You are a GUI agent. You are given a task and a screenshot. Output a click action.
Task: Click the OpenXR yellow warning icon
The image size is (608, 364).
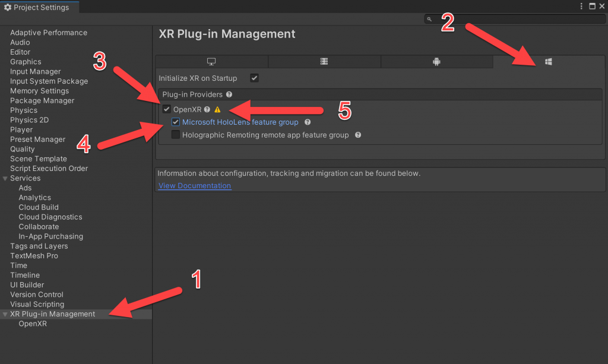tap(217, 109)
